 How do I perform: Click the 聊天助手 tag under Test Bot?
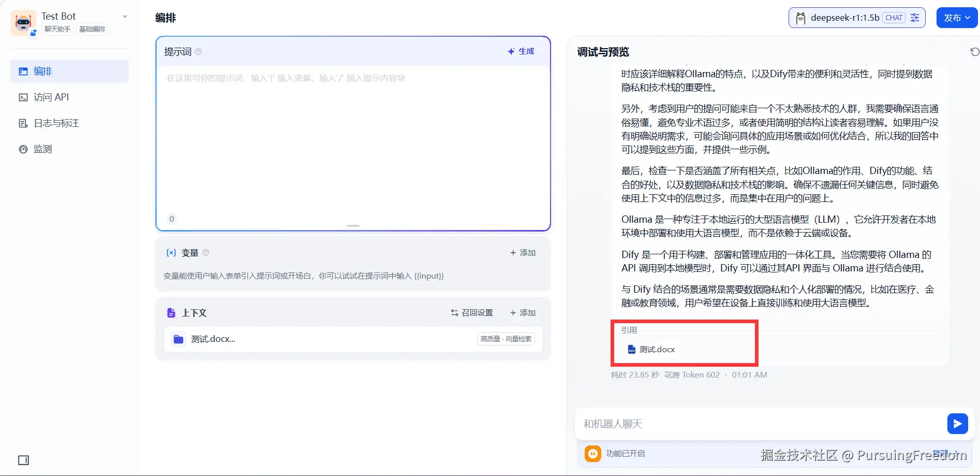pyautogui.click(x=57, y=29)
